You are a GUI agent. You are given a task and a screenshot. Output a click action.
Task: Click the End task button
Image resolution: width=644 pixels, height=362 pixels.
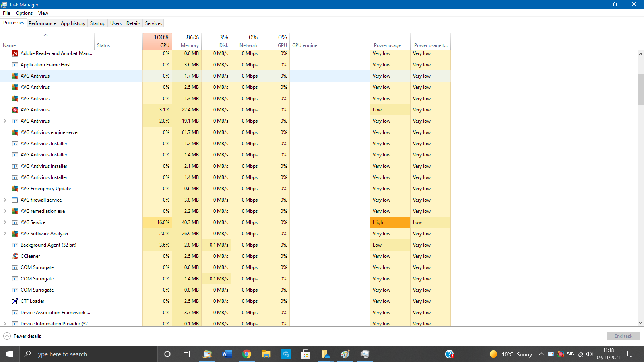(x=623, y=336)
